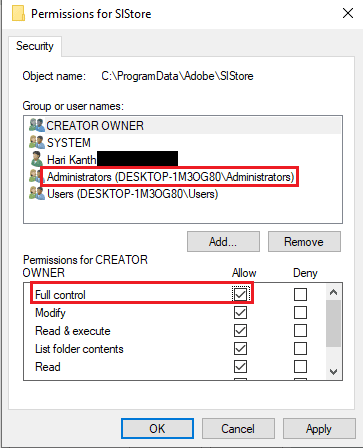Click the Add... button
This screenshot has width=363, height=448.
click(x=223, y=242)
